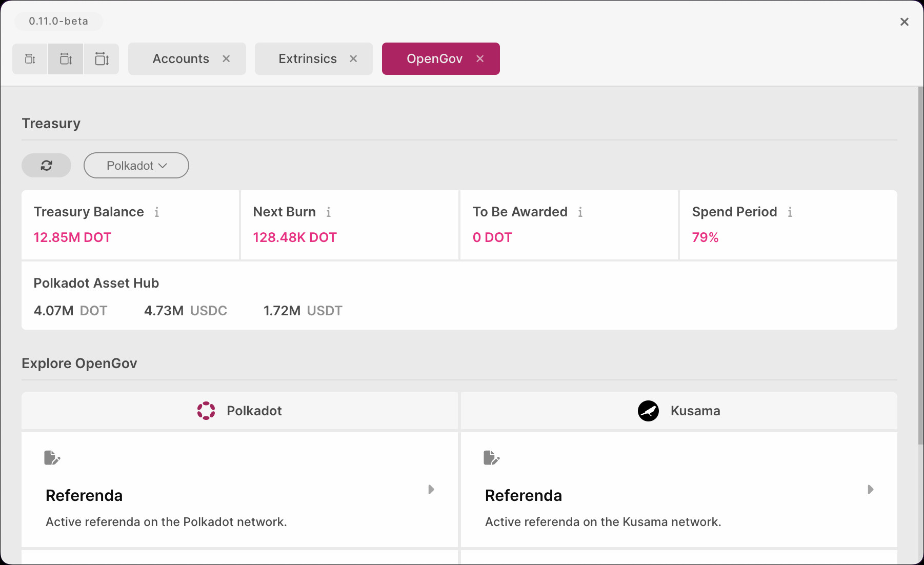Click the 79% spend period value
This screenshot has height=565, width=924.
(x=705, y=237)
